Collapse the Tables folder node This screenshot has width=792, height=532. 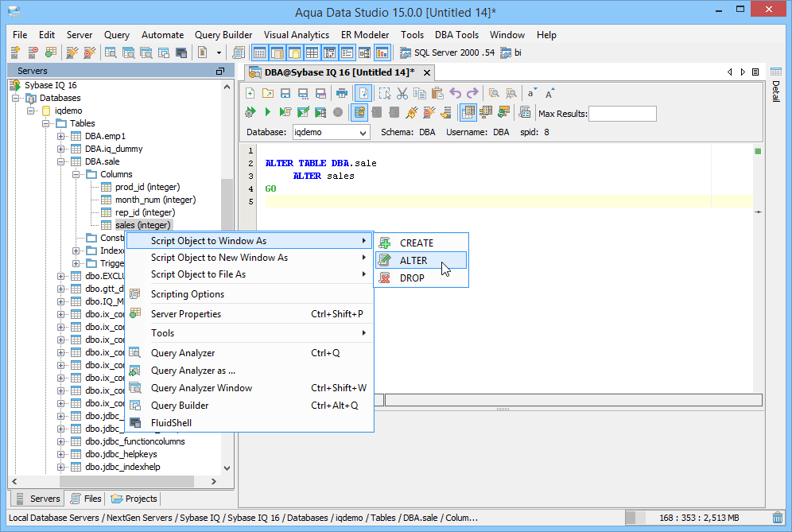(x=46, y=123)
